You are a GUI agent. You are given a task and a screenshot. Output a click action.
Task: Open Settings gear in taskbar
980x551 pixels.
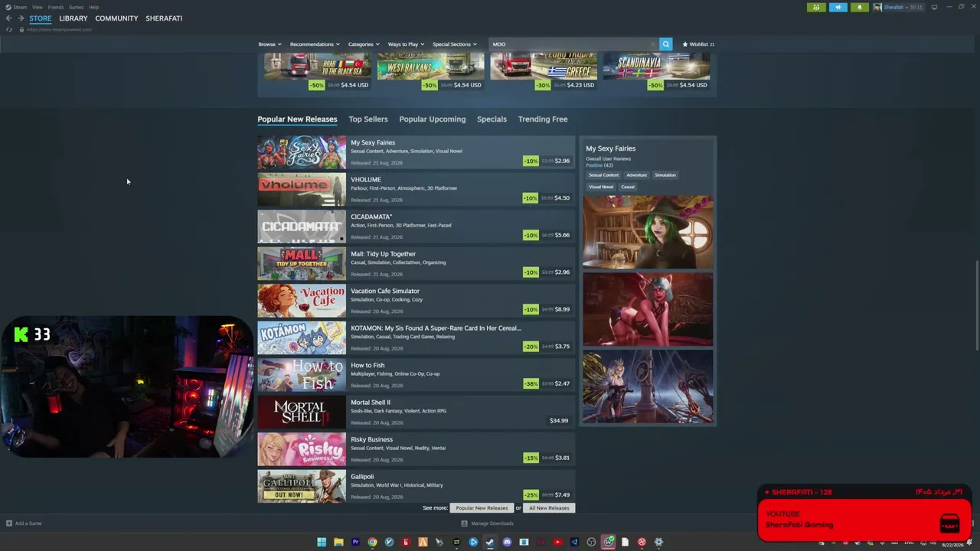[658, 542]
